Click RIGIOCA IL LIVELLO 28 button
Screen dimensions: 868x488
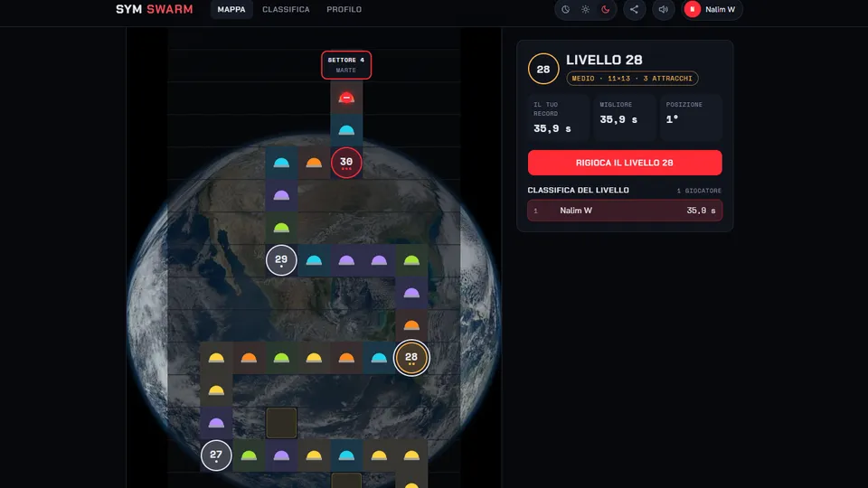click(625, 163)
